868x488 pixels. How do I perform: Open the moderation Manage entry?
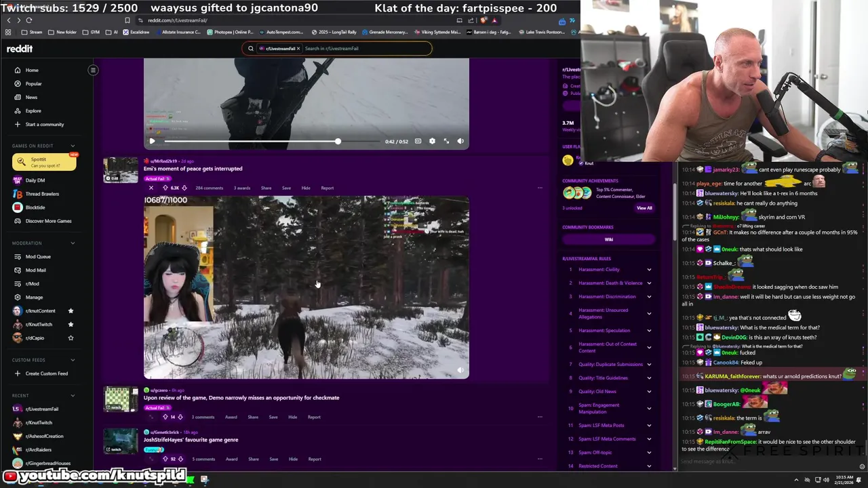(34, 298)
